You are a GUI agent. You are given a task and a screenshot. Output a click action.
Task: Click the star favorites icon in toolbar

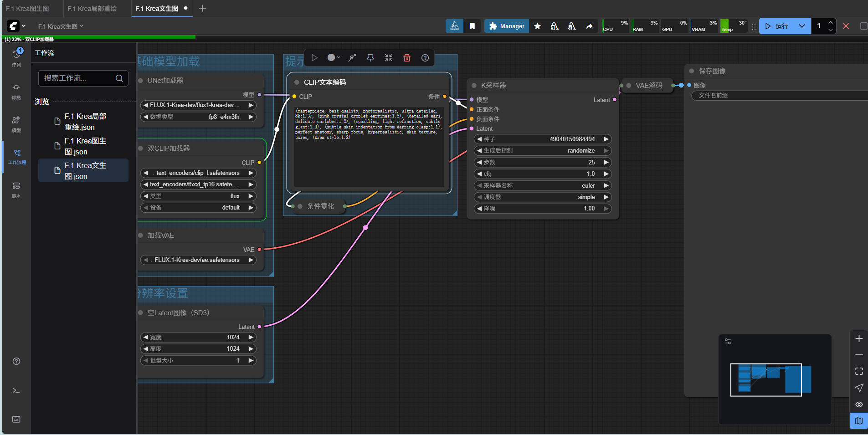point(538,26)
